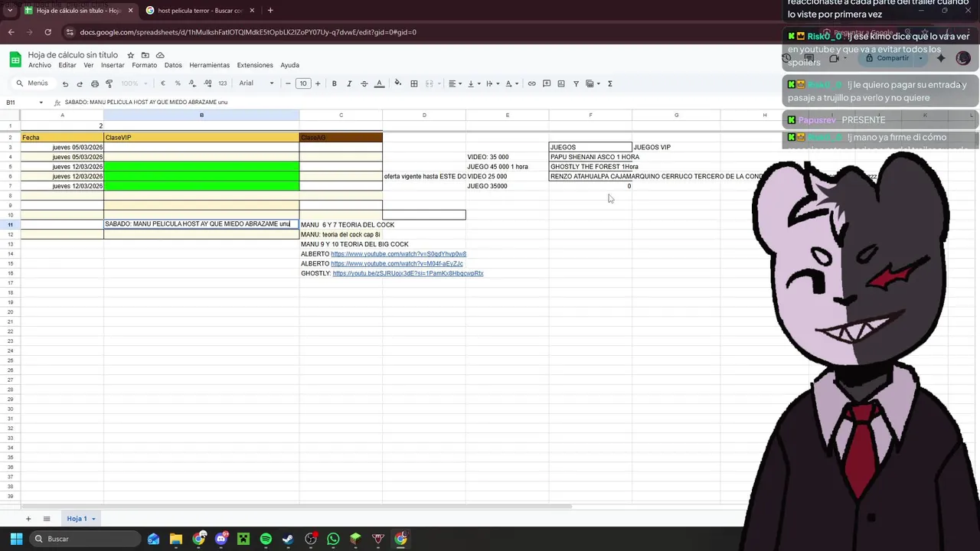
Task: Toggle italic formatting
Action: [349, 83]
